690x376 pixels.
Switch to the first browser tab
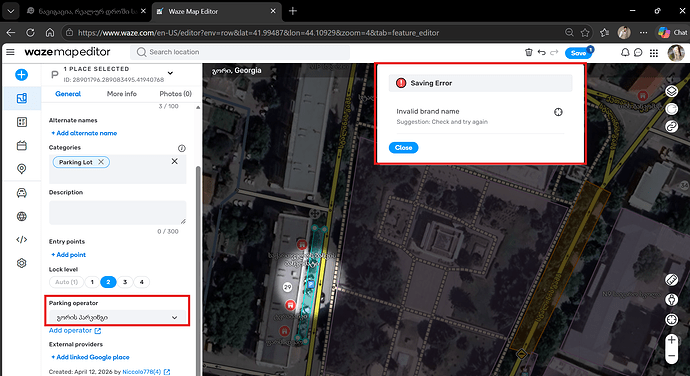[x=86, y=11]
